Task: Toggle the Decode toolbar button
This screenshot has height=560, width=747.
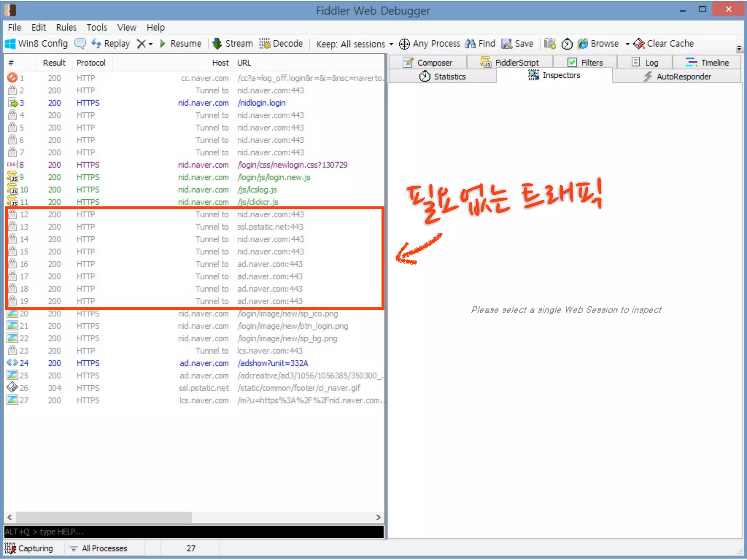Action: [281, 44]
